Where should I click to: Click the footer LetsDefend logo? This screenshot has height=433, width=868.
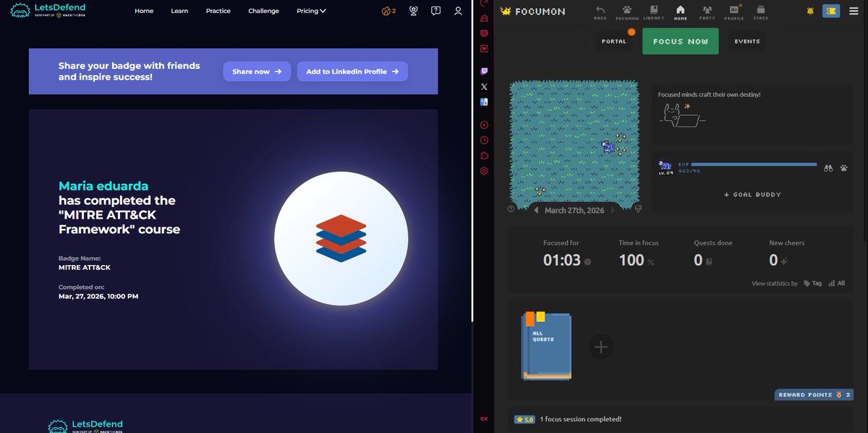point(85,426)
